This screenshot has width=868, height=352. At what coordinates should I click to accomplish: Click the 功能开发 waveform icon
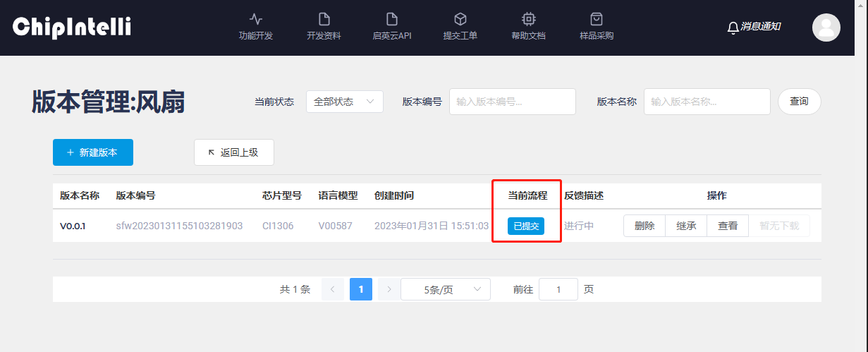256,19
